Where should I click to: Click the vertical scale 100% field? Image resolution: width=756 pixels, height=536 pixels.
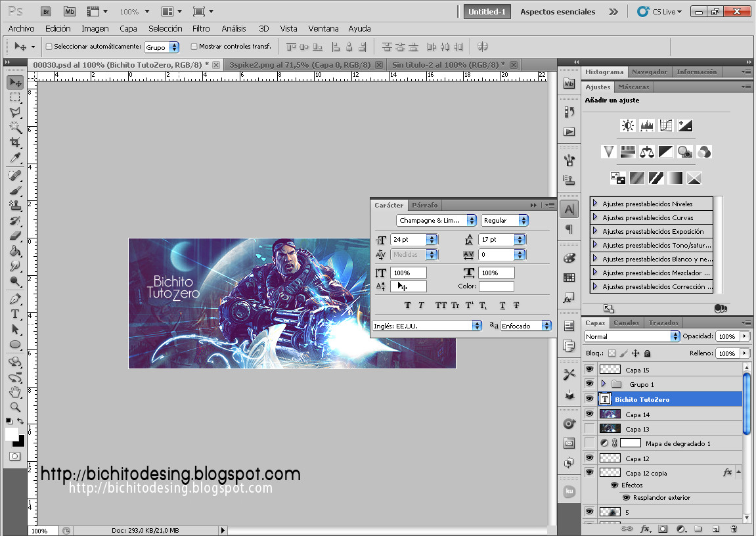pos(409,273)
